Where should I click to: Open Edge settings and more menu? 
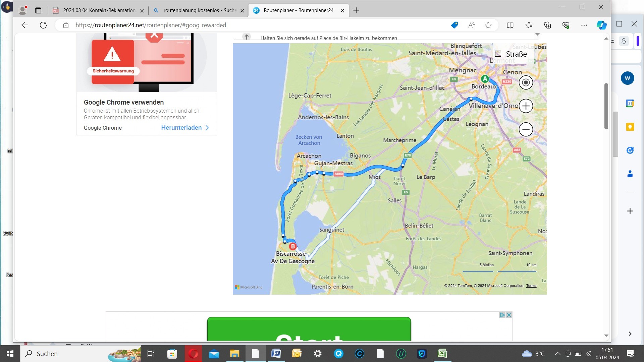coord(584,25)
